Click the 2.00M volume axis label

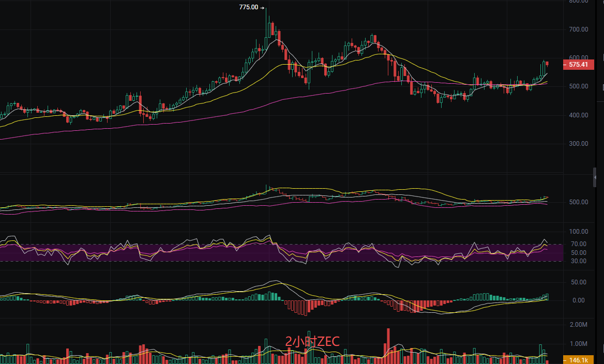pyautogui.click(x=578, y=325)
